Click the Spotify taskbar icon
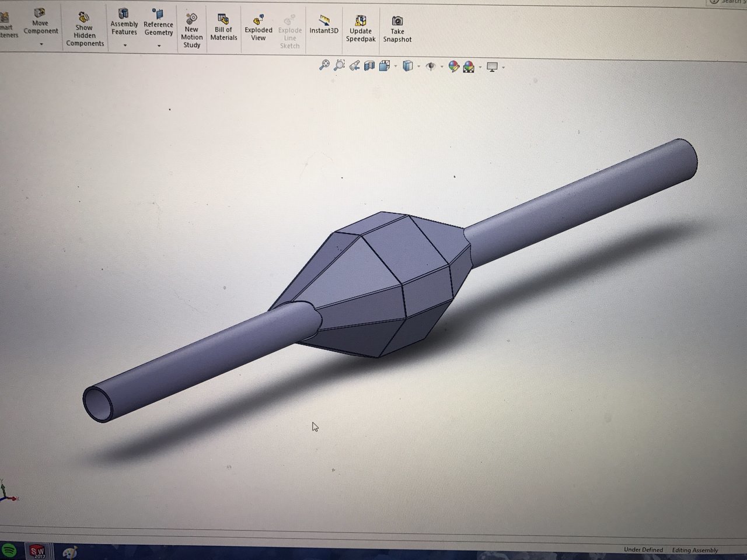Screen dimensions: 747x560 8,551
